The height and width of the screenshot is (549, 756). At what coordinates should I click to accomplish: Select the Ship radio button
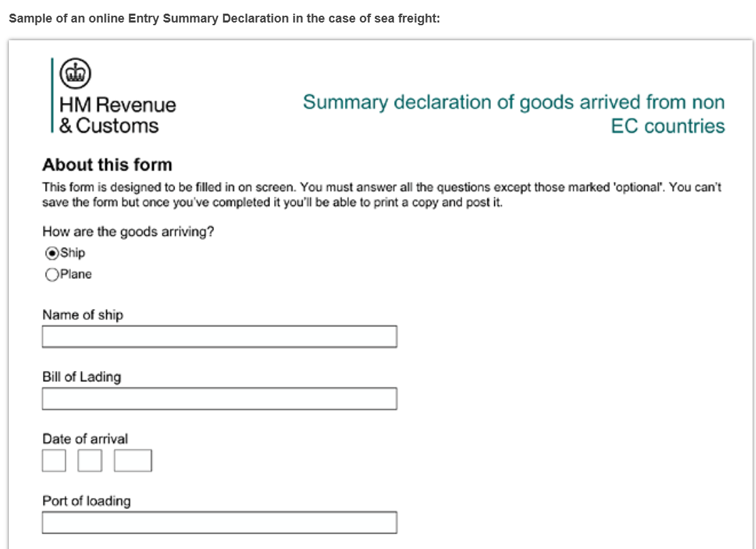52,253
